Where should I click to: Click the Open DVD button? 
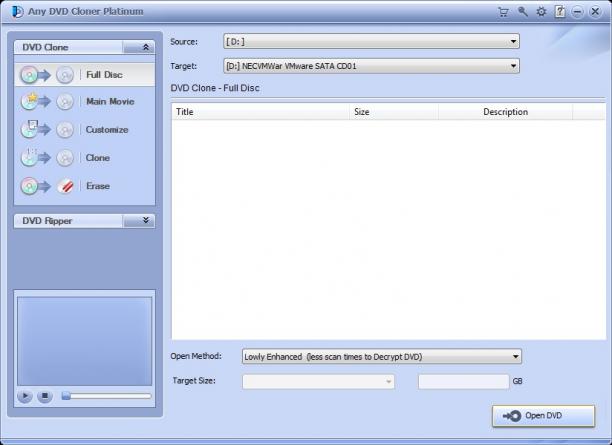coord(543,416)
